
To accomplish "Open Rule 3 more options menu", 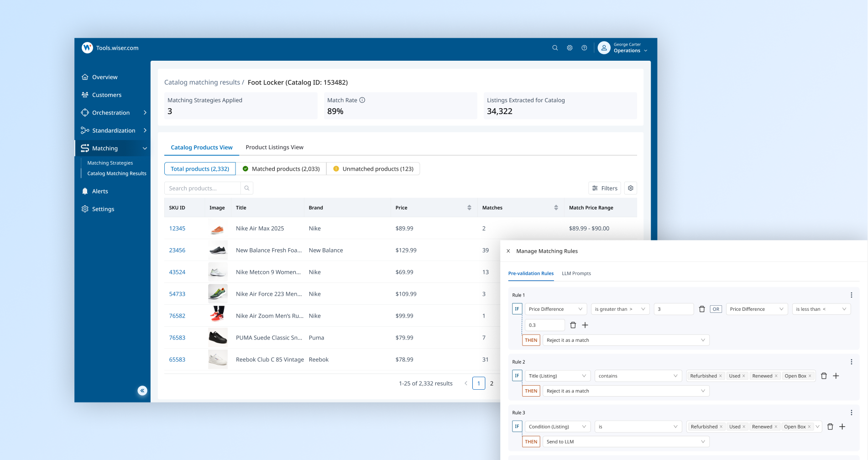I will click(851, 413).
